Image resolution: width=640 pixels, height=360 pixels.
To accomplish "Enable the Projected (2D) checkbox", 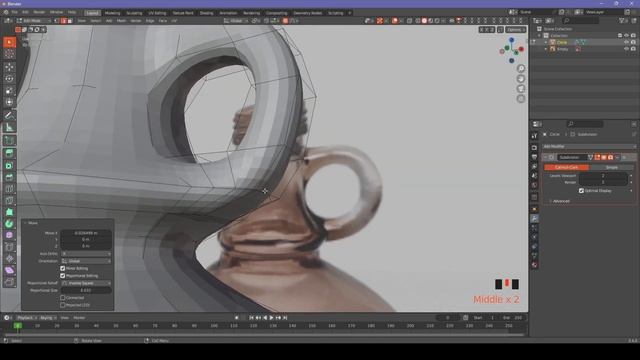I will point(63,304).
